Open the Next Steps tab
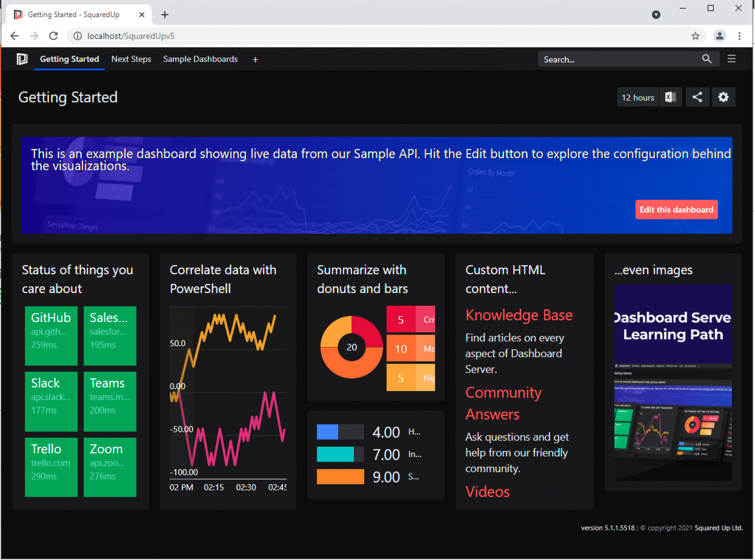 click(131, 59)
